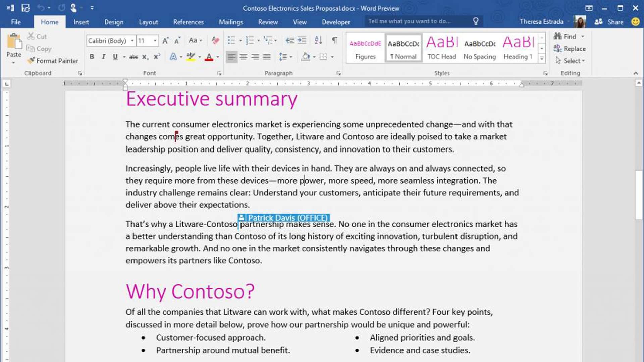Toggle Bold formatting
Screen dimensions: 644x362
pyautogui.click(x=92, y=57)
